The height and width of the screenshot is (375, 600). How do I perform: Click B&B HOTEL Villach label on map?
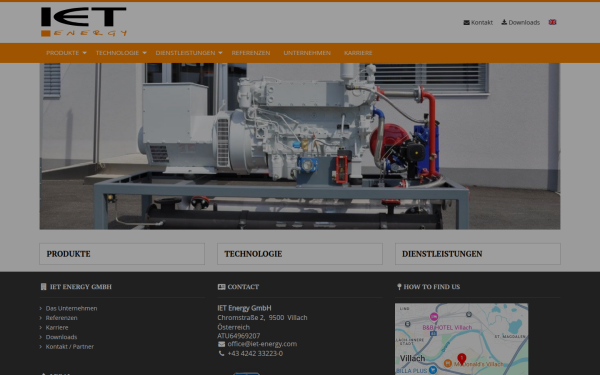[447, 328]
